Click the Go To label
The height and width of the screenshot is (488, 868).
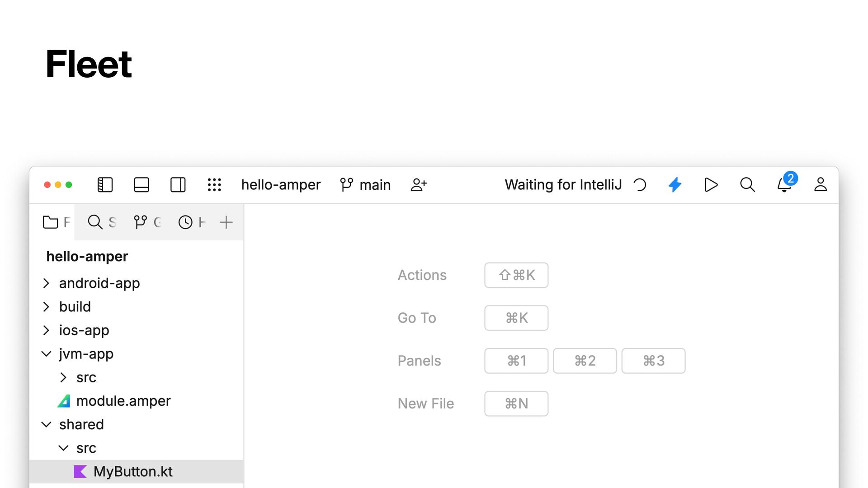417,318
